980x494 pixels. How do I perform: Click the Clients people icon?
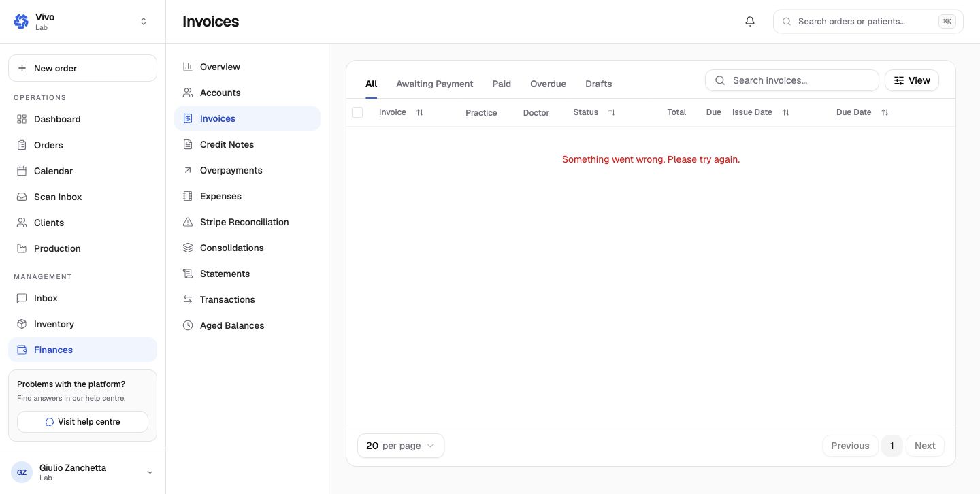(22, 223)
